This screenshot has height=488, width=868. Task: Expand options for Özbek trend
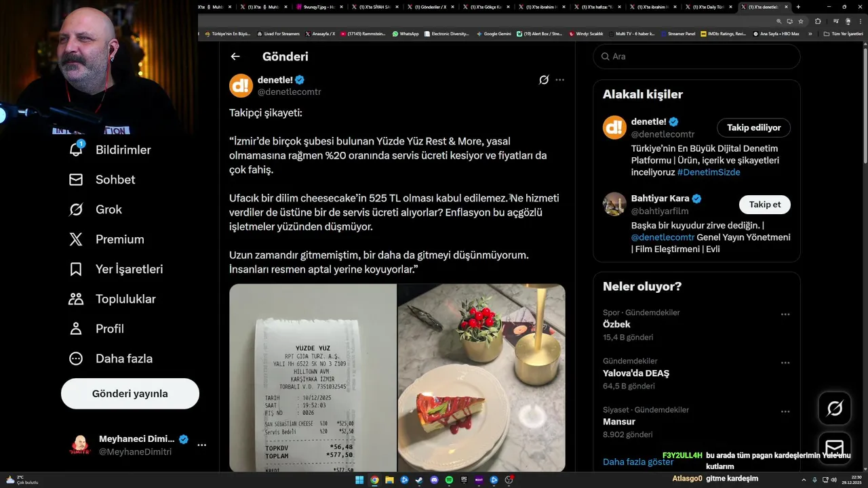pyautogui.click(x=785, y=314)
